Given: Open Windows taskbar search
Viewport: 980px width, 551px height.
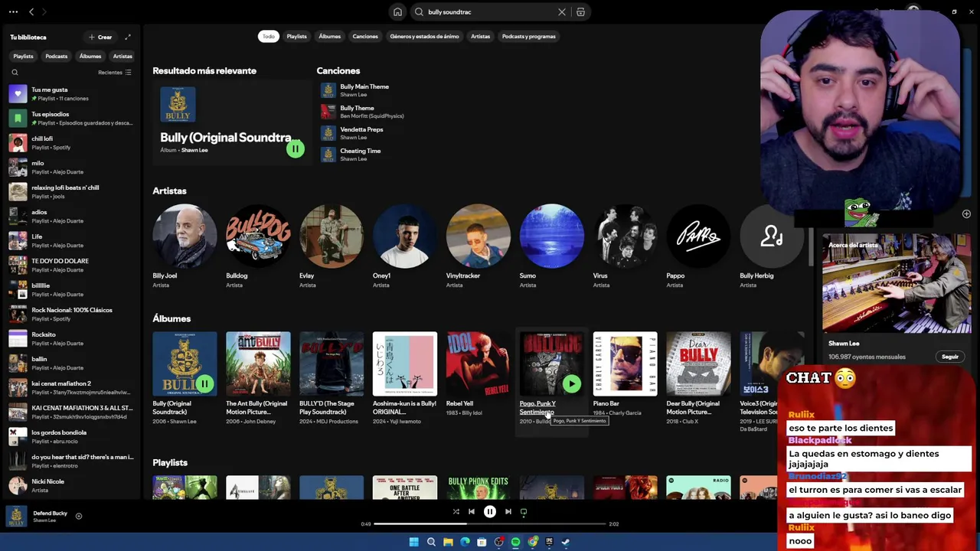Looking at the screenshot, I should (x=431, y=542).
